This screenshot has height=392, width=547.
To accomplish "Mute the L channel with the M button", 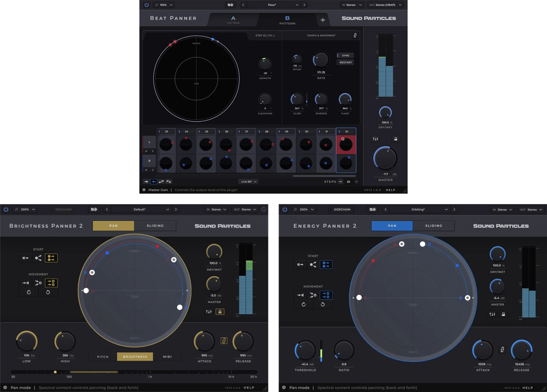I will (146, 151).
